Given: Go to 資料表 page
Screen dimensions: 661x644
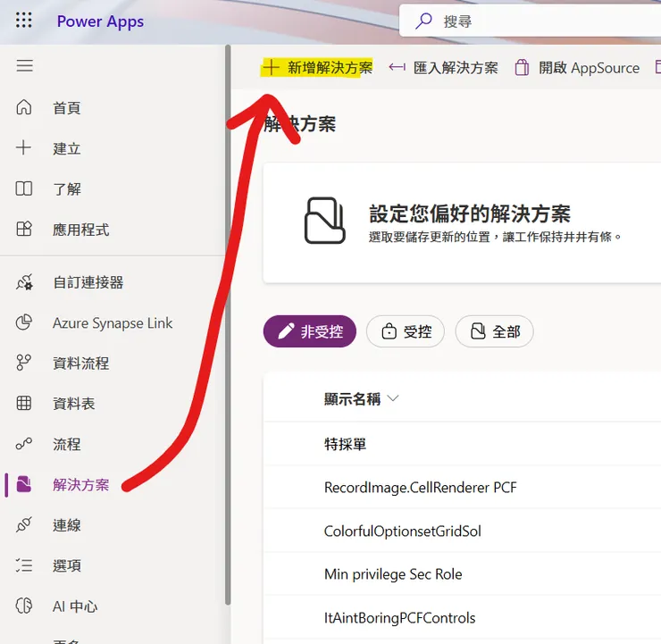Looking at the screenshot, I should [74, 404].
